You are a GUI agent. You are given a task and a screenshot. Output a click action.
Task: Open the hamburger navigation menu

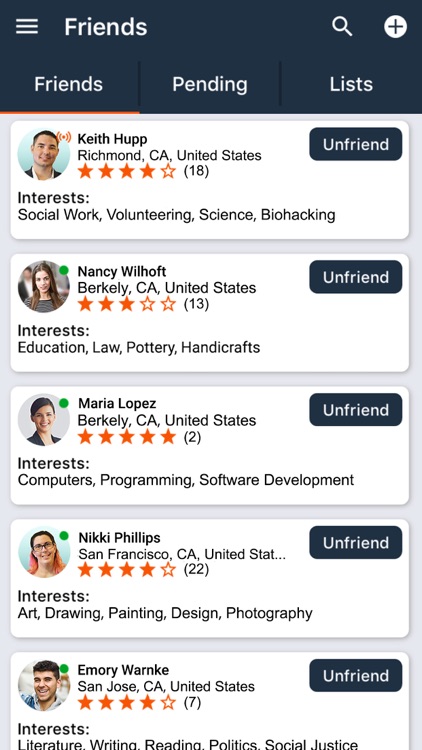[27, 26]
